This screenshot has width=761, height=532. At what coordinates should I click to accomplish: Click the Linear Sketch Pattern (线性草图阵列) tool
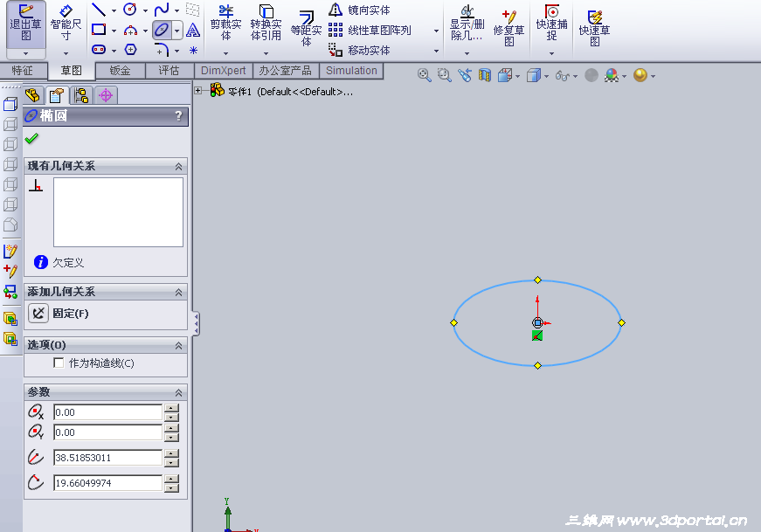370,30
